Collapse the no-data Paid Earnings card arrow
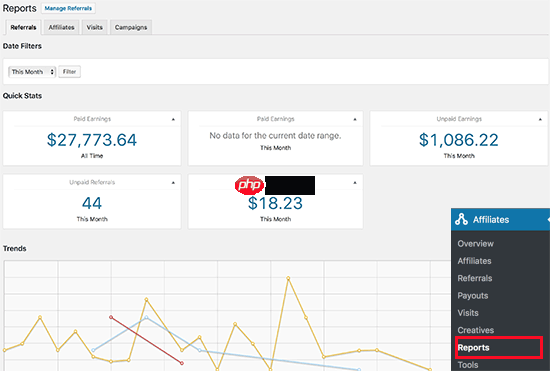This screenshot has height=371, width=550. click(355, 119)
